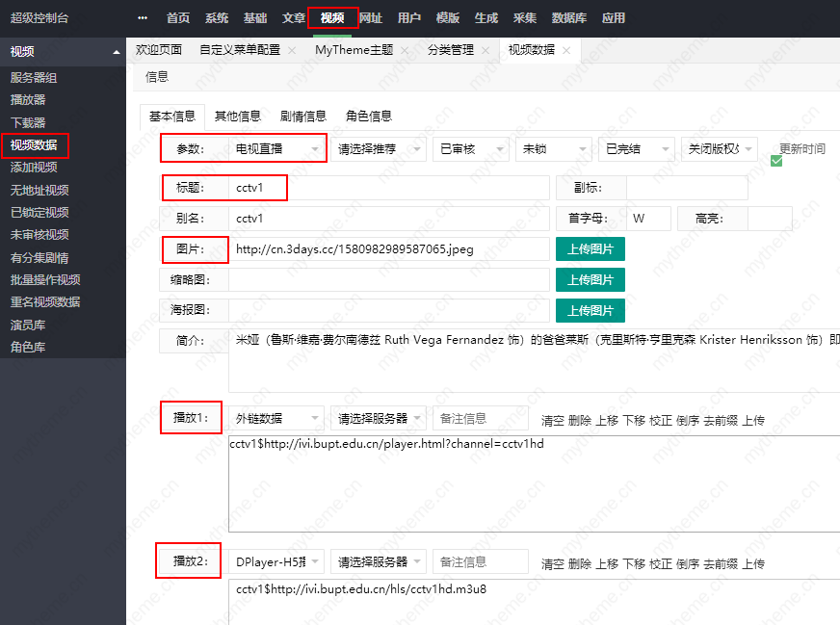
Task: Click 倒序 link in 播放2 row
Action: pos(687,563)
